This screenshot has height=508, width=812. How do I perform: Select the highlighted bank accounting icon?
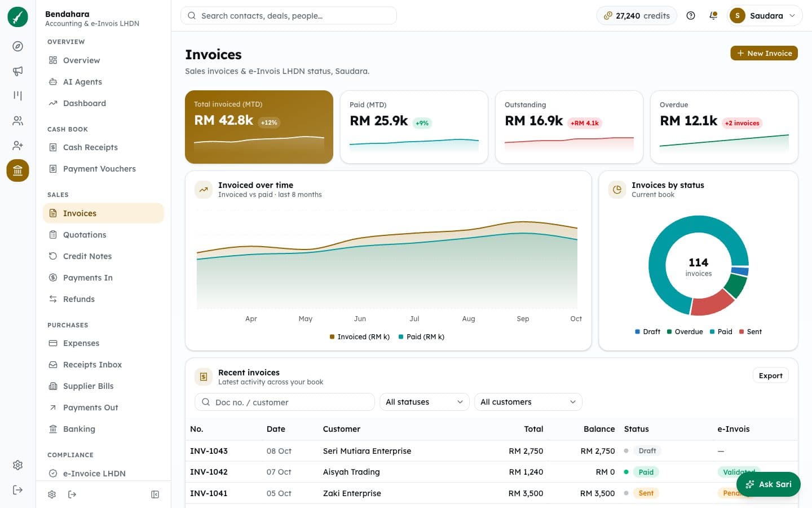point(17,170)
